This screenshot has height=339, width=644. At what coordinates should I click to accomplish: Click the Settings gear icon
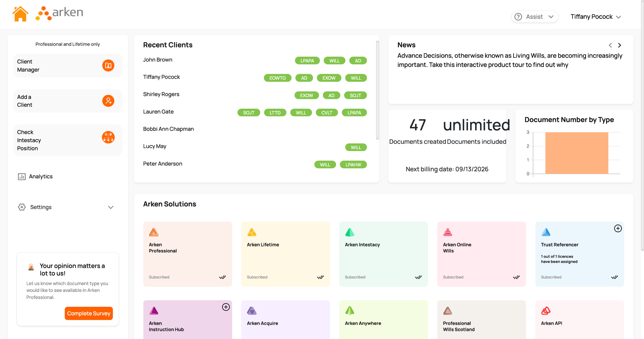(22, 207)
